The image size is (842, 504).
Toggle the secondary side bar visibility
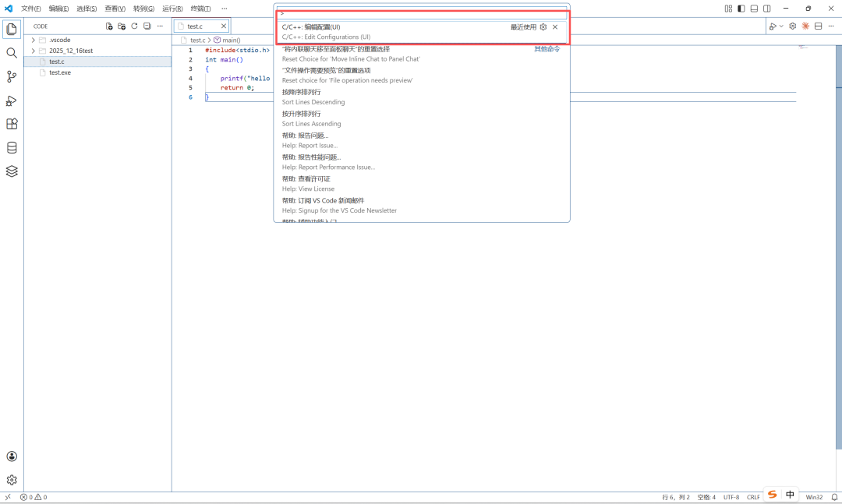[767, 9]
